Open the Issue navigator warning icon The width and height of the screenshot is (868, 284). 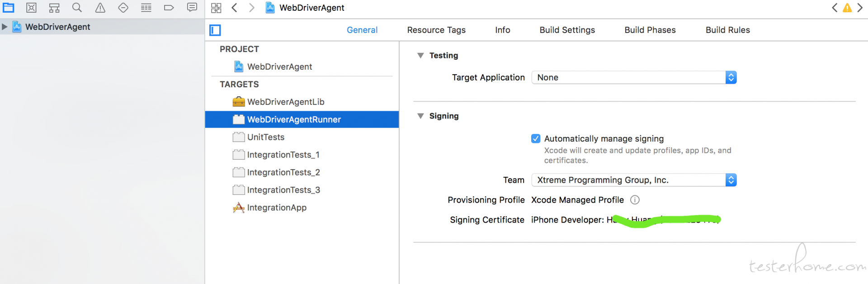pyautogui.click(x=100, y=8)
